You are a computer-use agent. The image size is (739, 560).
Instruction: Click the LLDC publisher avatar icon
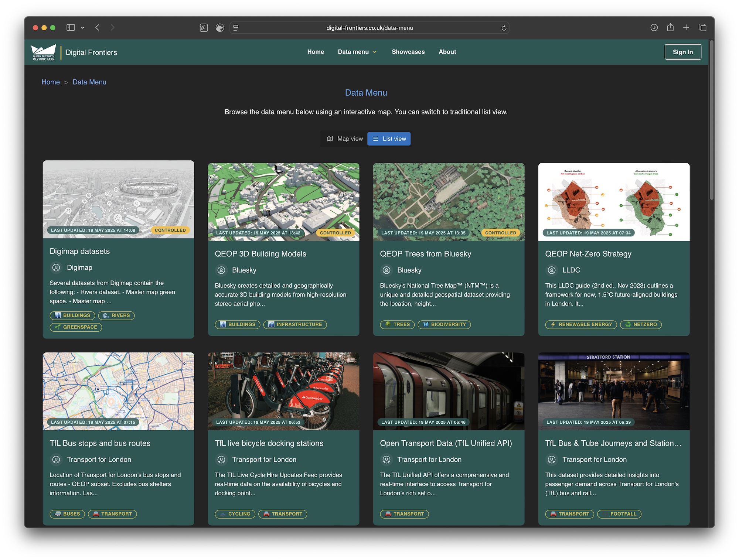[x=552, y=270]
